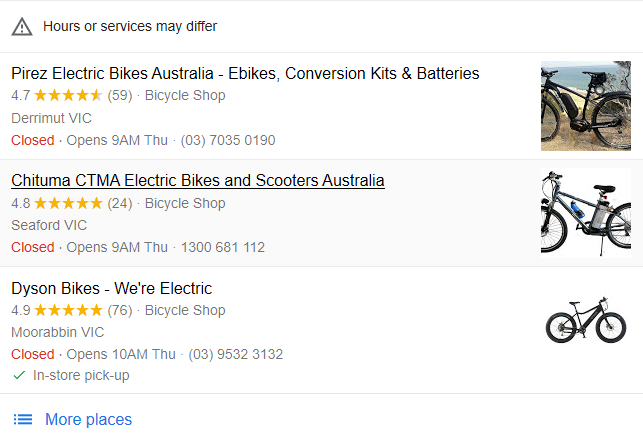Click the More places link
This screenshot has height=440, width=643.
88,420
